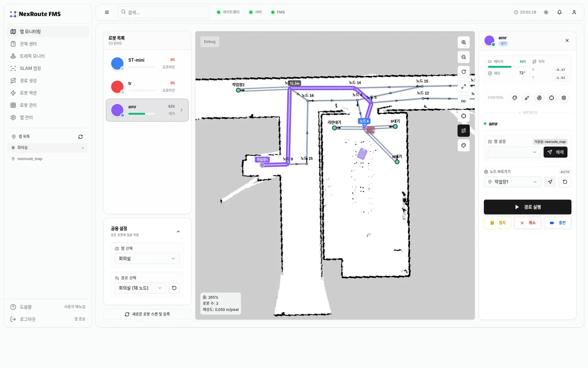This screenshot has height=368, width=588.
Task: Expand the map to fullscreen
Action: [463, 86]
